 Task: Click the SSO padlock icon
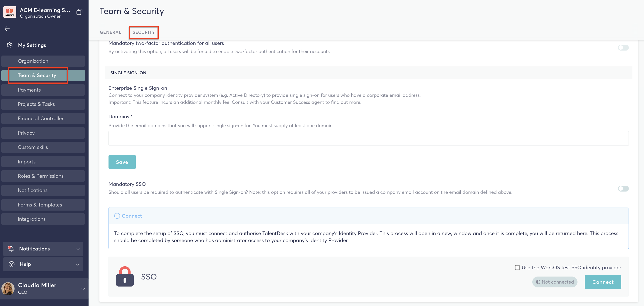coord(125,277)
